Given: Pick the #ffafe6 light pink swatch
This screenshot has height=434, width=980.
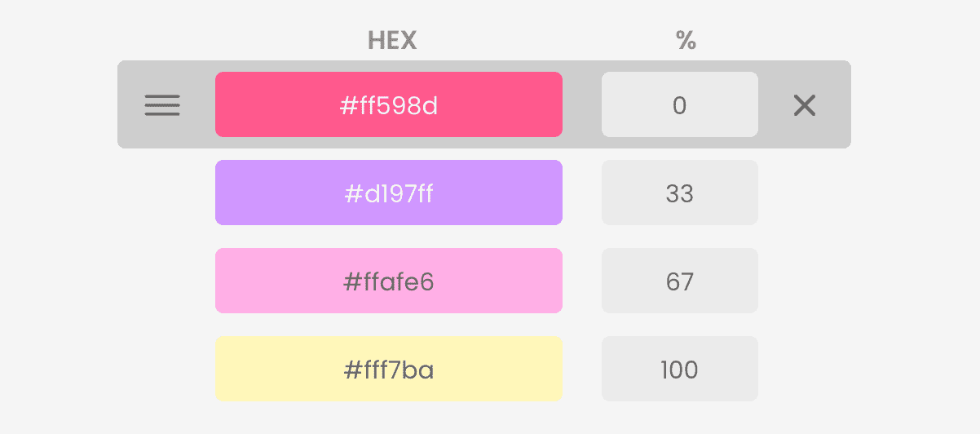Looking at the screenshot, I should click(x=388, y=281).
